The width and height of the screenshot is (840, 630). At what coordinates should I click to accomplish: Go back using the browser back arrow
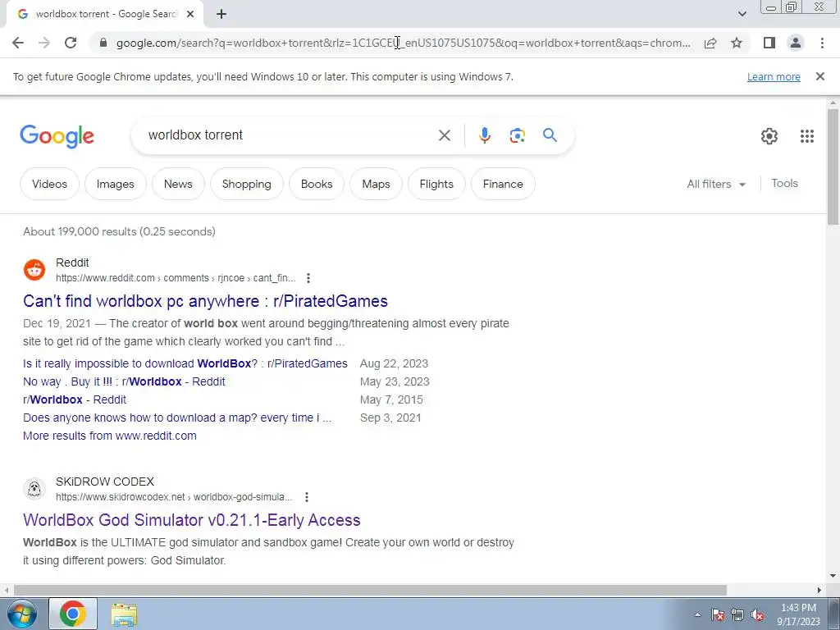(x=18, y=43)
